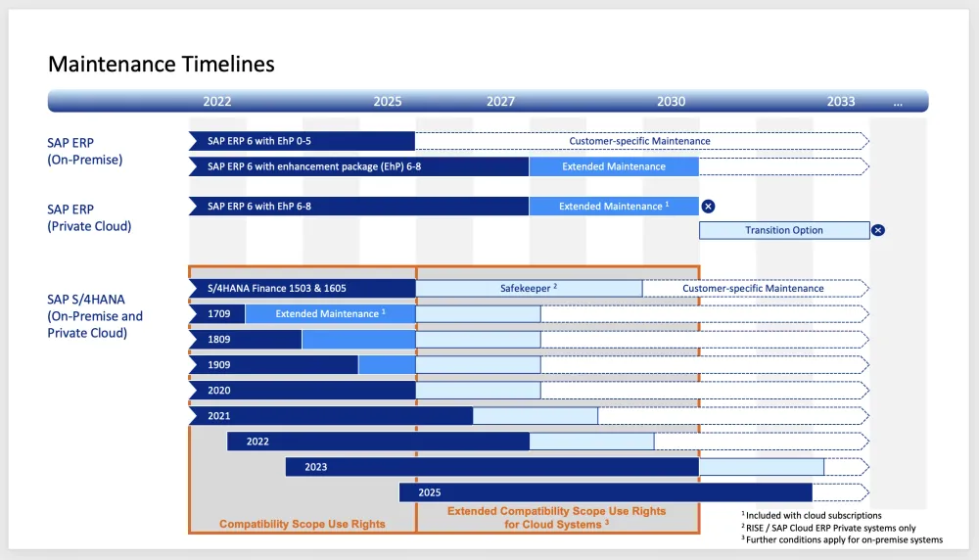Screen dimensions: 979x560
Task: Select the Safekeeper bar
Action: click(529, 288)
